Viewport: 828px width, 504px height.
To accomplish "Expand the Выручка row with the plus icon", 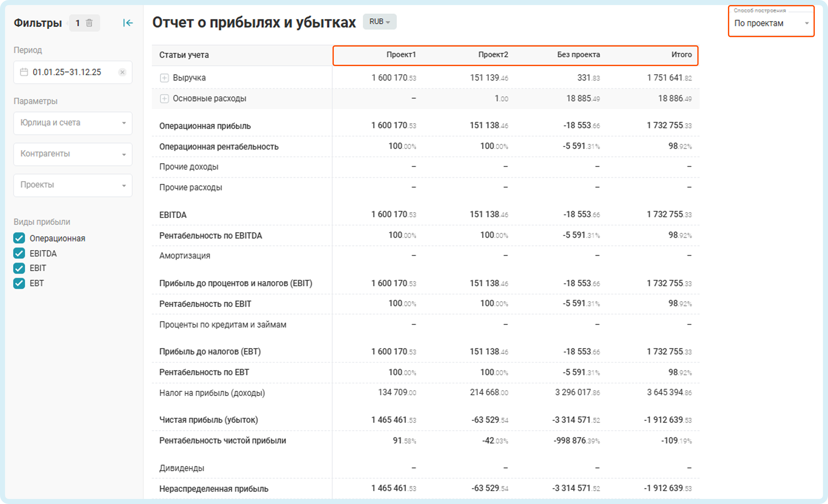I will click(164, 78).
